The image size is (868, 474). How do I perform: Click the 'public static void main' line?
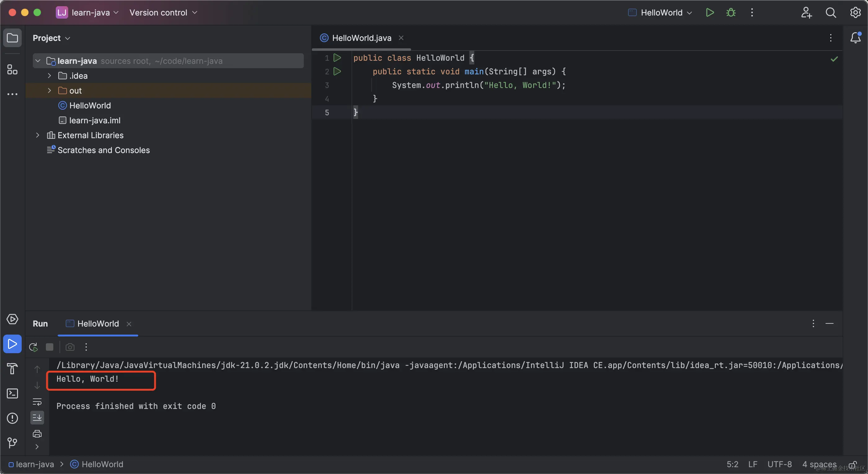[x=469, y=71]
